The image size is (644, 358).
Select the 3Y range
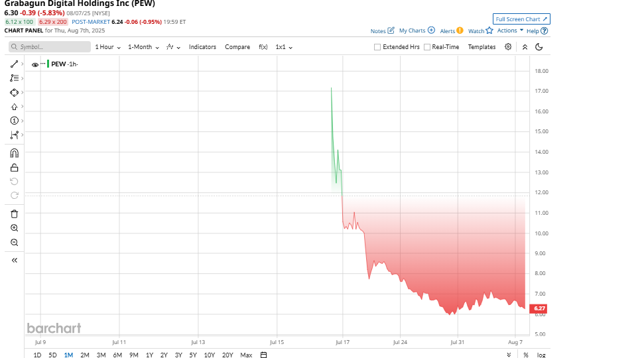pos(178,355)
